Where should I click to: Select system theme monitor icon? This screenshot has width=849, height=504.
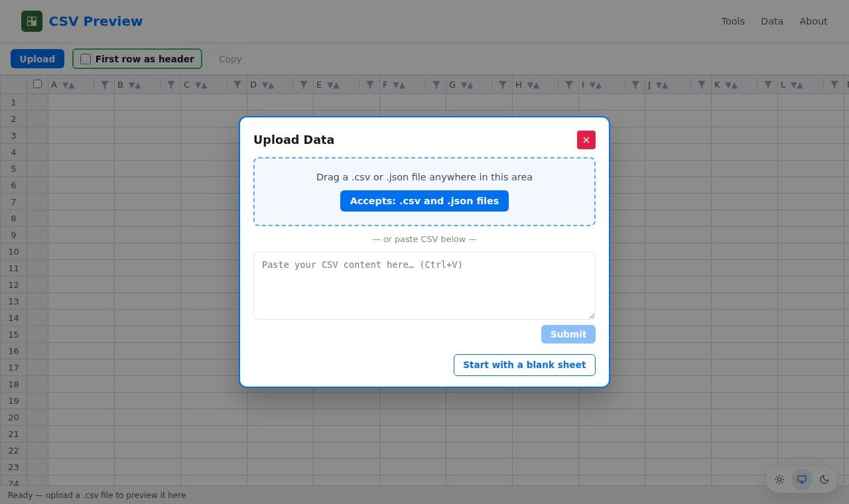tap(802, 479)
